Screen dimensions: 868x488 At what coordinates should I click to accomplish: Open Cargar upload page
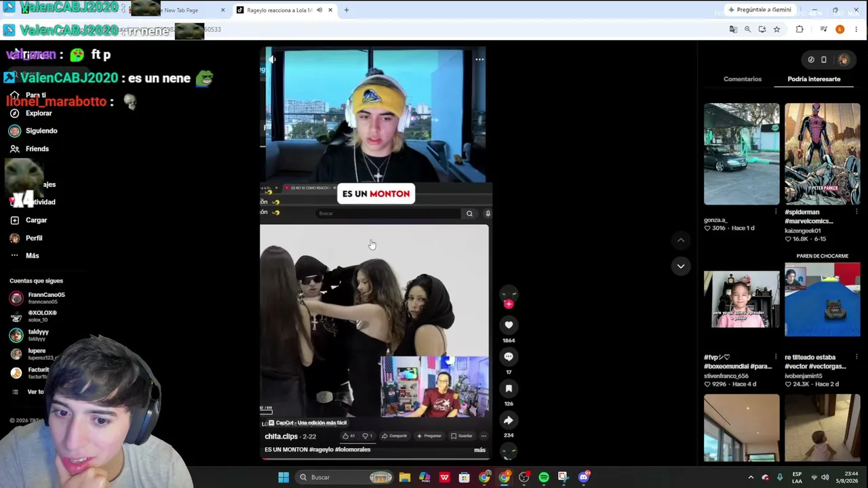pyautogui.click(x=29, y=220)
